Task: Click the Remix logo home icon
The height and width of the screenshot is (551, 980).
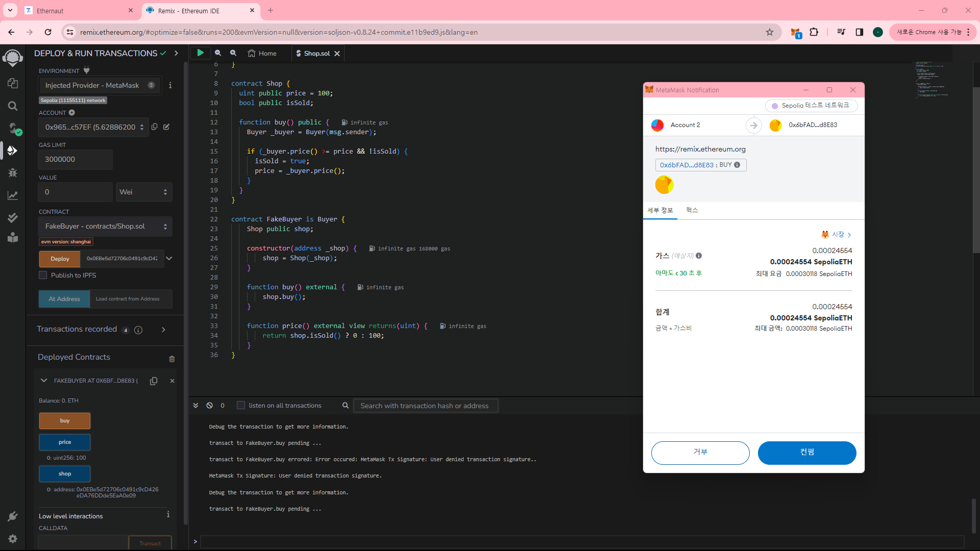Action: pos(13,58)
